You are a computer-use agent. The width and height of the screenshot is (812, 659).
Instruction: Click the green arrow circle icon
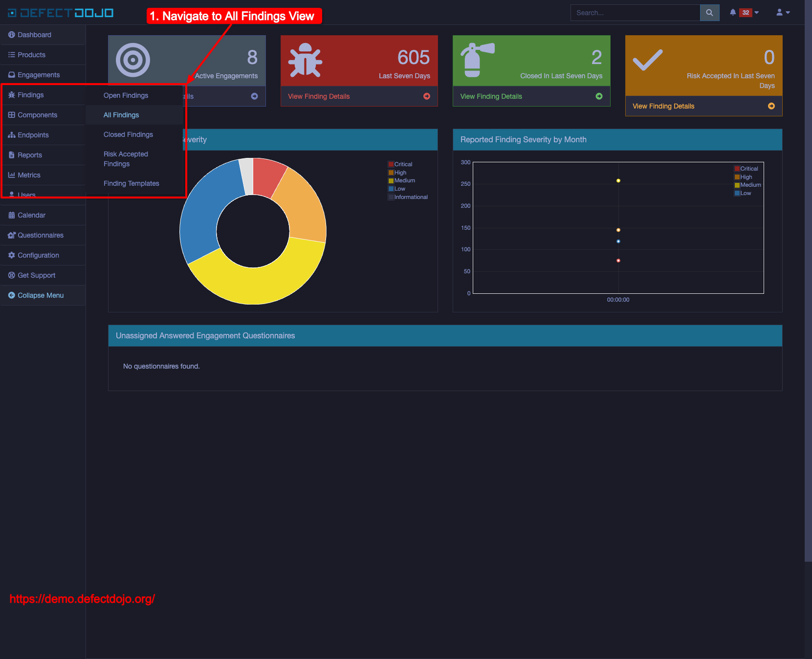pos(599,96)
